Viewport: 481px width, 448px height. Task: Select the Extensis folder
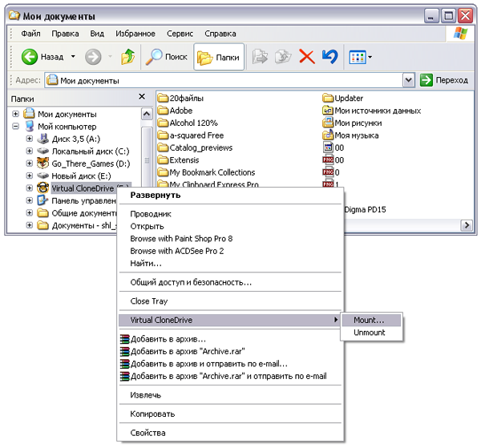point(178,160)
